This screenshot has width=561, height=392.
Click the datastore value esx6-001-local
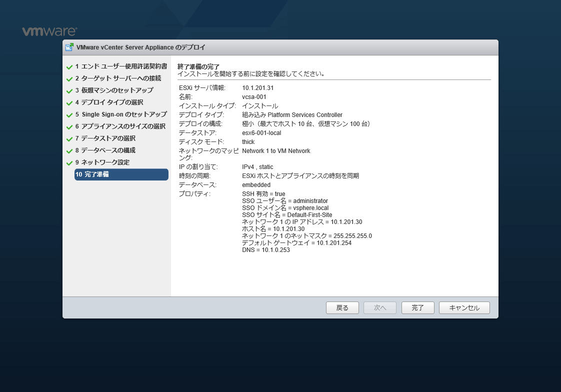[x=261, y=133]
